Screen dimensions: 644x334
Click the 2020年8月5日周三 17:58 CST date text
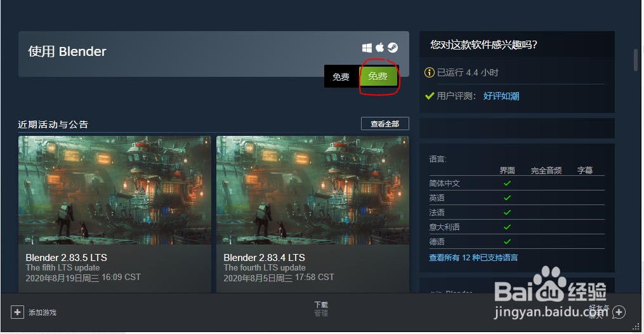279,277
